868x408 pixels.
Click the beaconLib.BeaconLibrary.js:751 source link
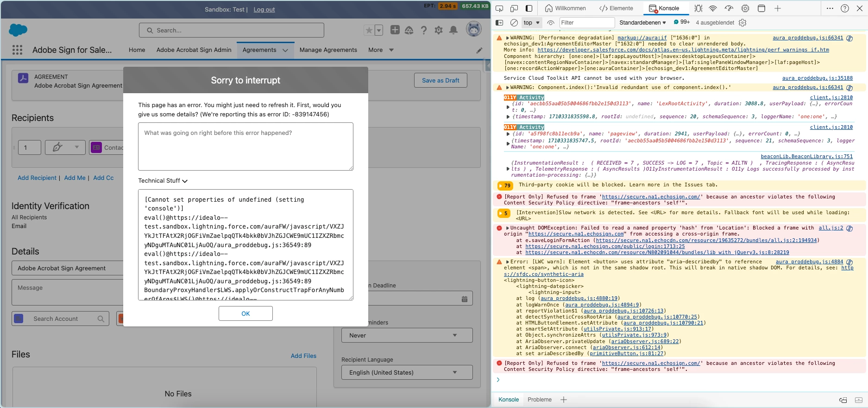point(806,157)
